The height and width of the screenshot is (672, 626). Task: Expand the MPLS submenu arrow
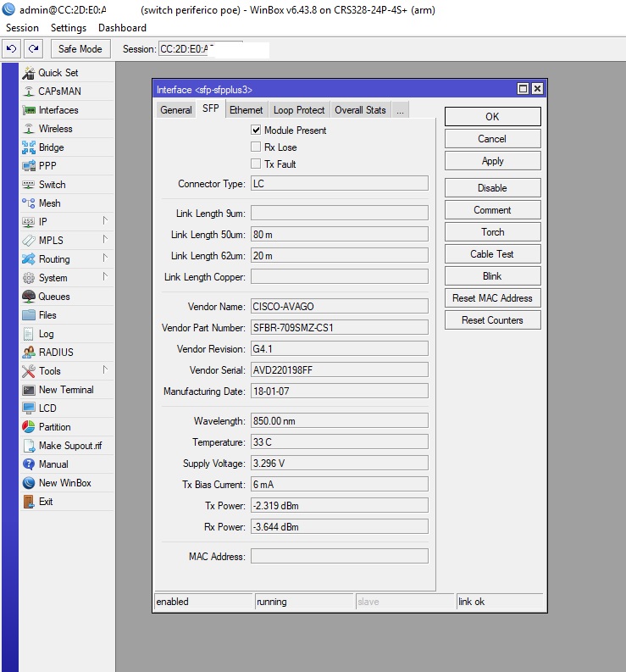[x=105, y=239]
